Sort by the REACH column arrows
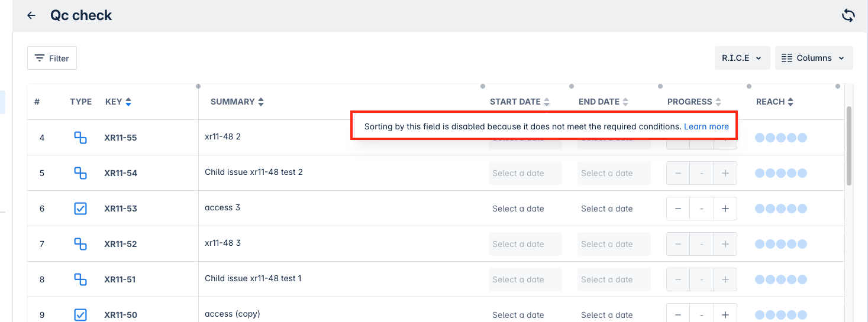868x322 pixels. tap(790, 102)
